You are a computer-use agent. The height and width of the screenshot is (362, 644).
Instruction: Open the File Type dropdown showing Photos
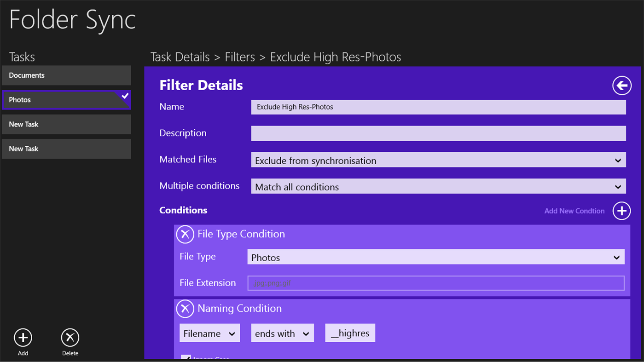pyautogui.click(x=436, y=257)
